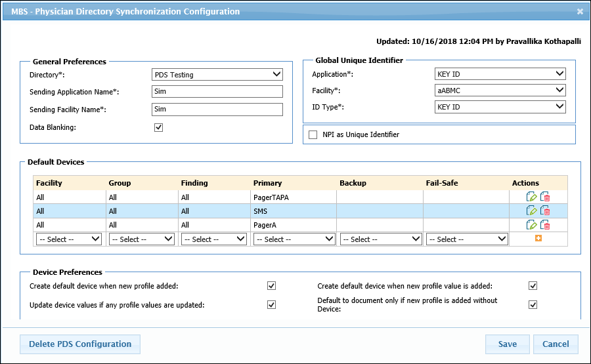The width and height of the screenshot is (591, 364).
Task: Focus the Sending Facility Name field
Action: coord(217,109)
